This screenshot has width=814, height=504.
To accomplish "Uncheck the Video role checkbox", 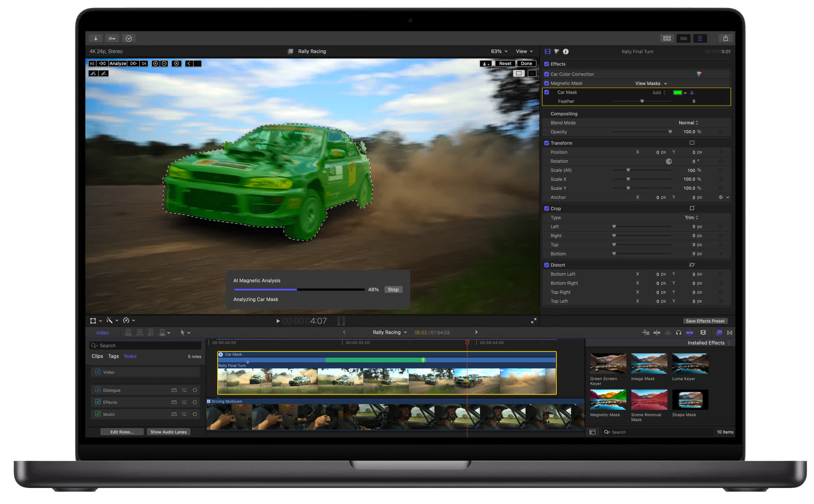I will click(x=98, y=372).
